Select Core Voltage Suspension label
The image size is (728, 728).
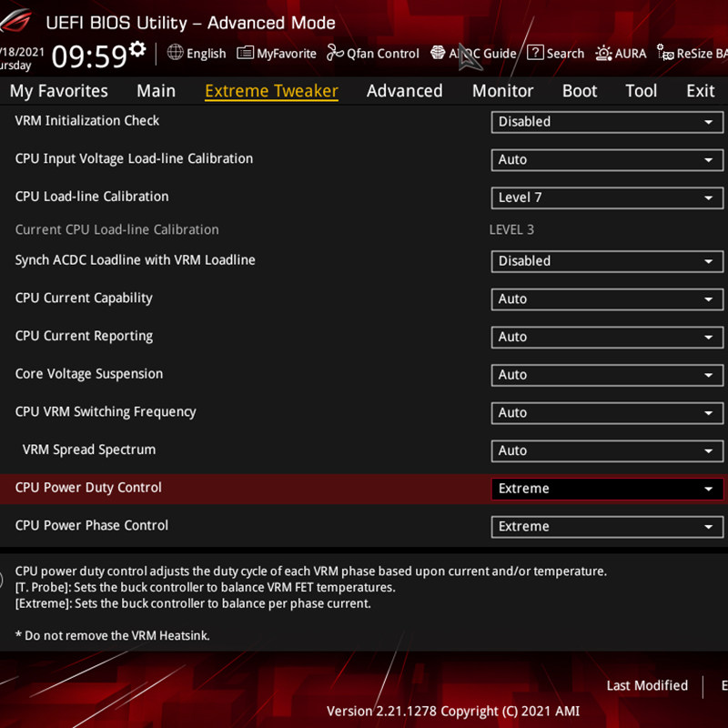pyautogui.click(x=89, y=374)
